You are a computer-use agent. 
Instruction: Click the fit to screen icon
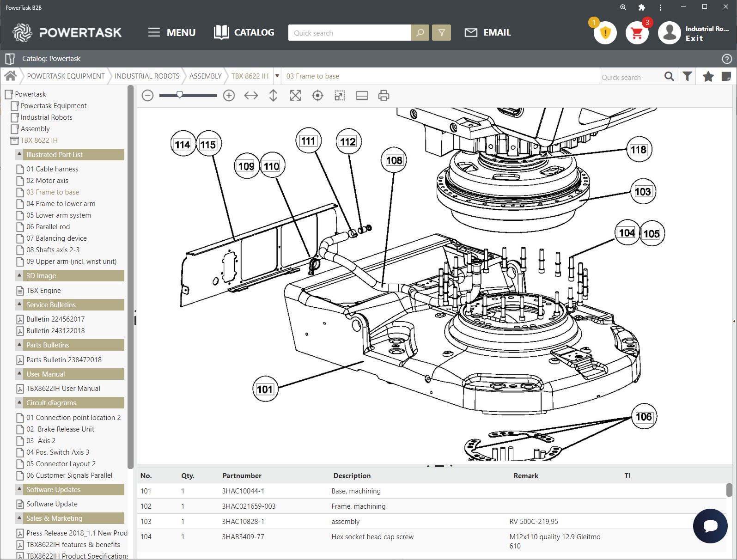[x=295, y=96]
